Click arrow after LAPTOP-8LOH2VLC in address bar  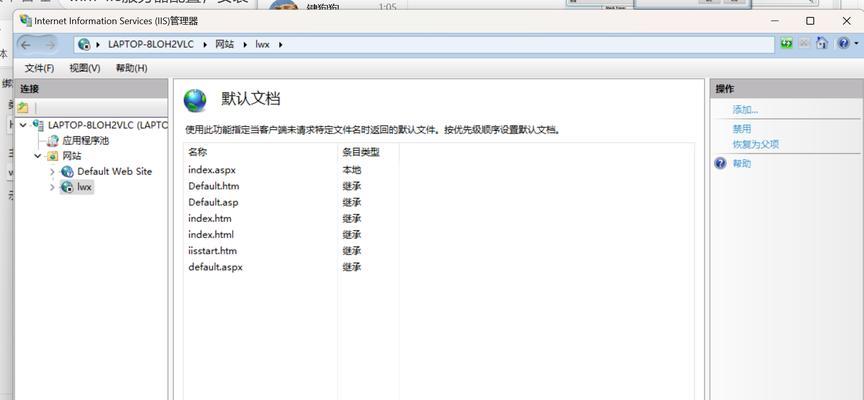click(x=205, y=45)
